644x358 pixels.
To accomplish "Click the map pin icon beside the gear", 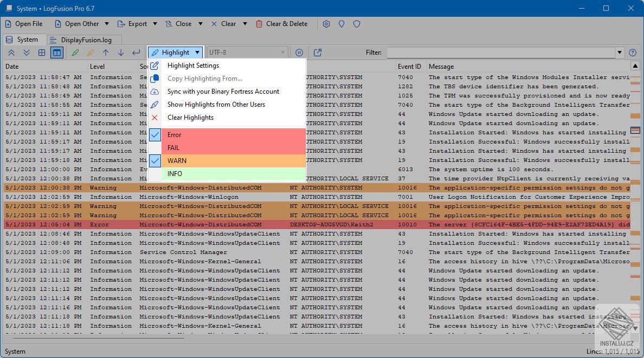I will click(x=342, y=24).
